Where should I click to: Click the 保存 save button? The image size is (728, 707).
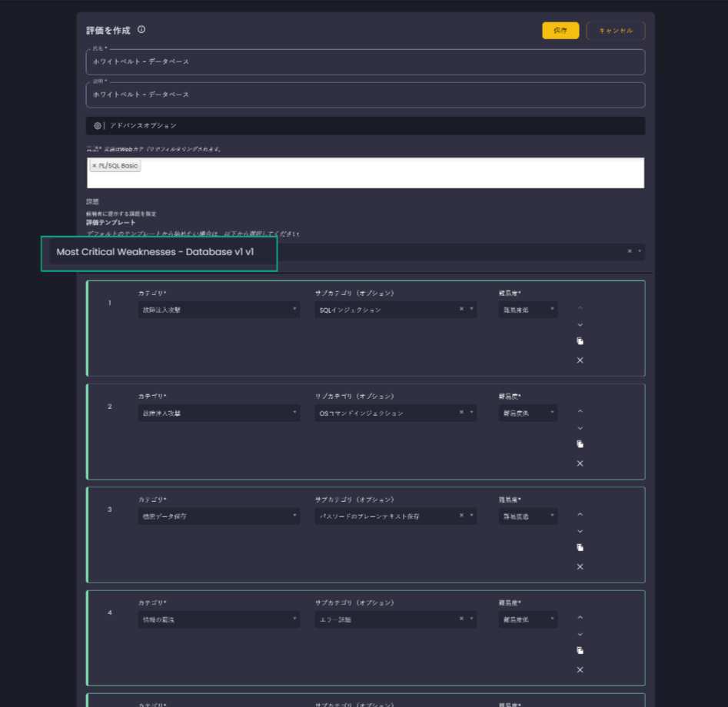tap(560, 31)
